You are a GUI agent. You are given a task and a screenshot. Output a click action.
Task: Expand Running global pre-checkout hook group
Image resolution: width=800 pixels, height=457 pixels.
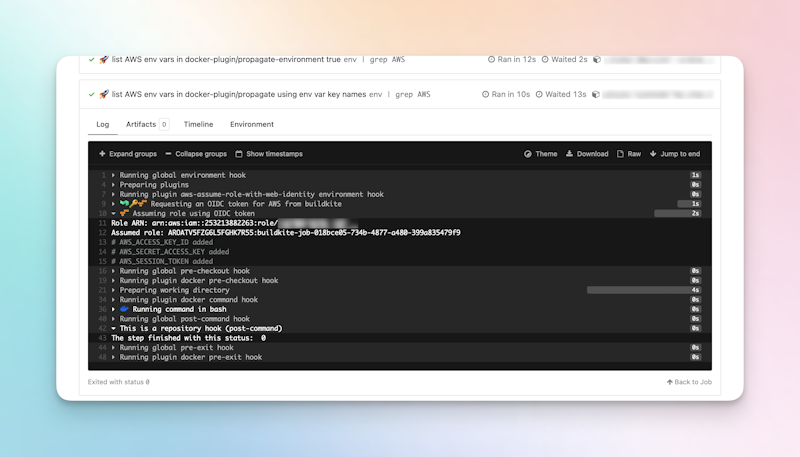[x=113, y=271]
